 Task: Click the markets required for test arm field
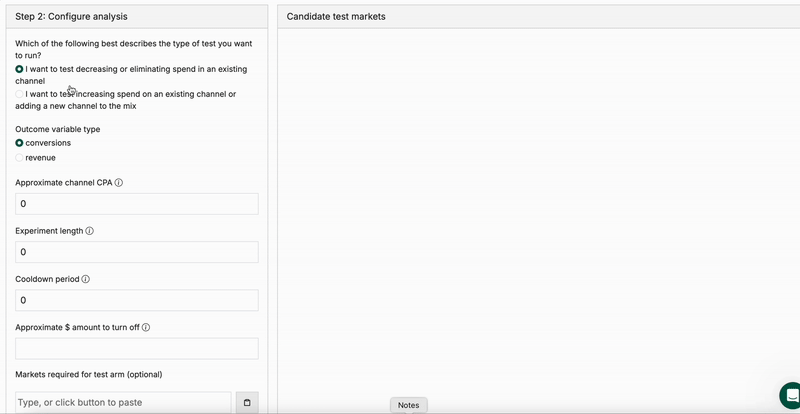tap(123, 402)
